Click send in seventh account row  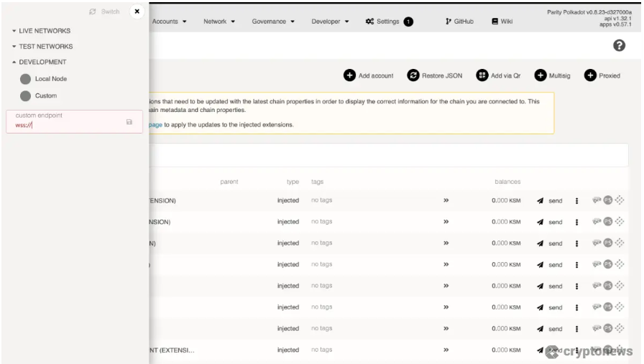click(x=550, y=329)
